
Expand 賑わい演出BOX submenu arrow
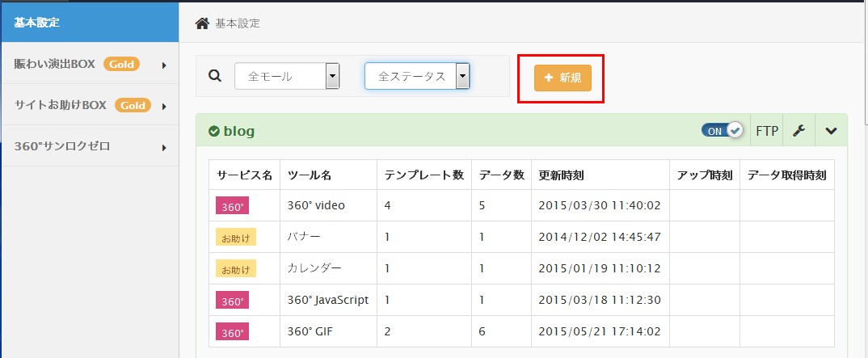pos(164,65)
